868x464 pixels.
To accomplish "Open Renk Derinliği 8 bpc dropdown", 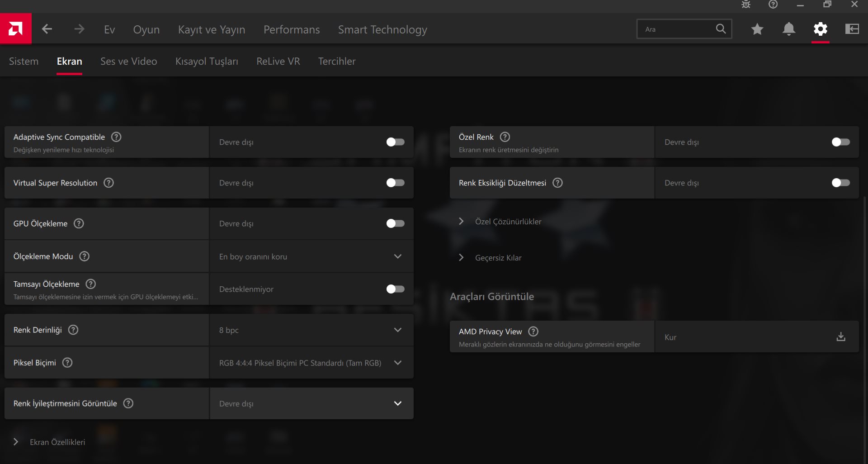I will [x=311, y=330].
